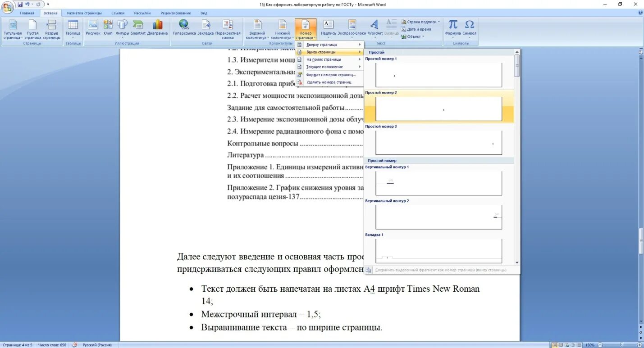Switch to outline view
This screenshot has width=644, height=348.
pyautogui.click(x=573, y=345)
